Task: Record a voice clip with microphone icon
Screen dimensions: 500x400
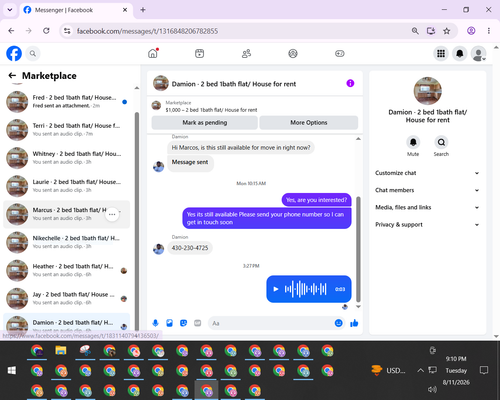Action: (155, 323)
